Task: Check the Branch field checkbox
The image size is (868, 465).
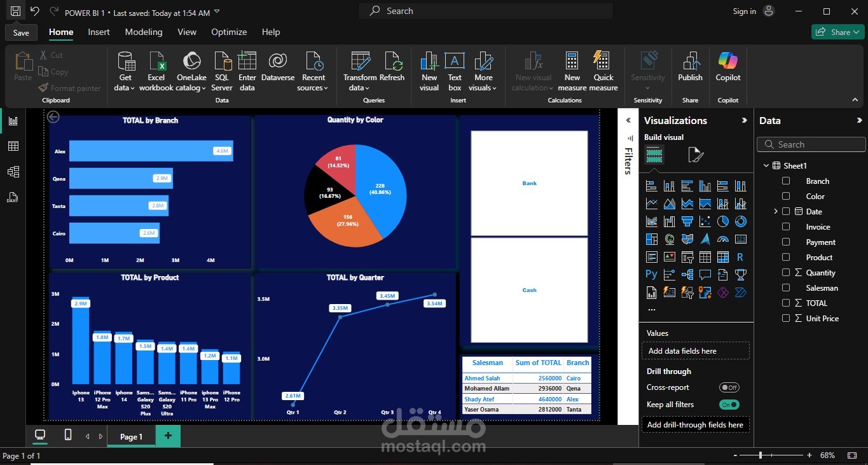Action: coord(786,181)
